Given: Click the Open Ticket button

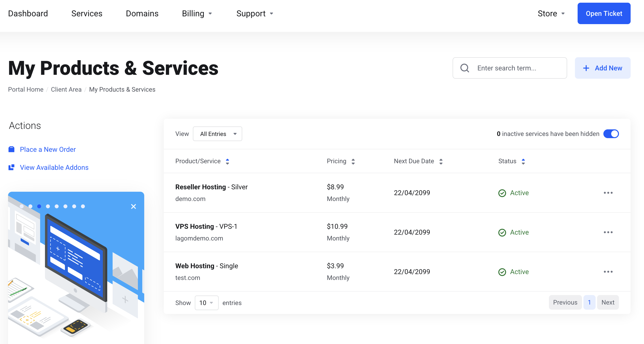Looking at the screenshot, I should pos(603,13).
